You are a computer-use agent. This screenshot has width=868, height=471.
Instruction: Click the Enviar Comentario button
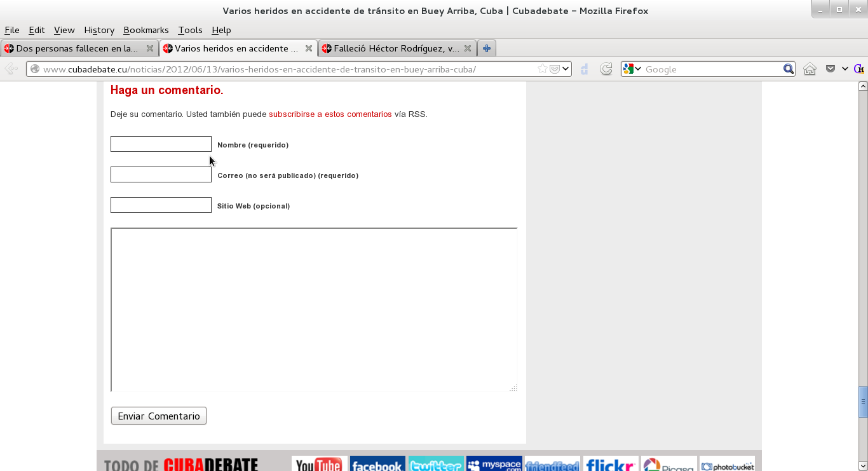coord(159,416)
